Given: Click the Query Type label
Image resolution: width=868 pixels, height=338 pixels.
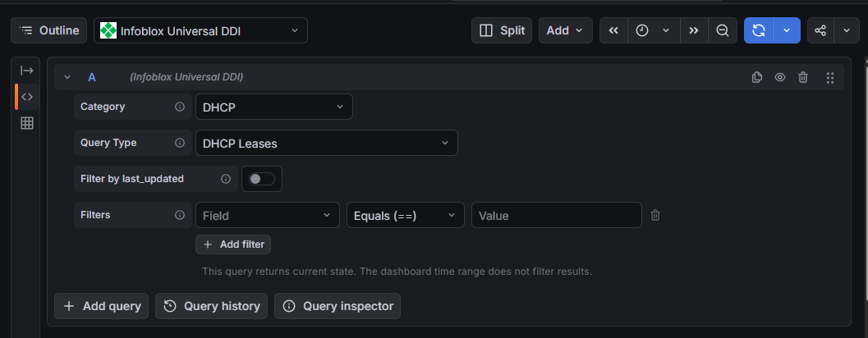Looking at the screenshot, I should 108,143.
